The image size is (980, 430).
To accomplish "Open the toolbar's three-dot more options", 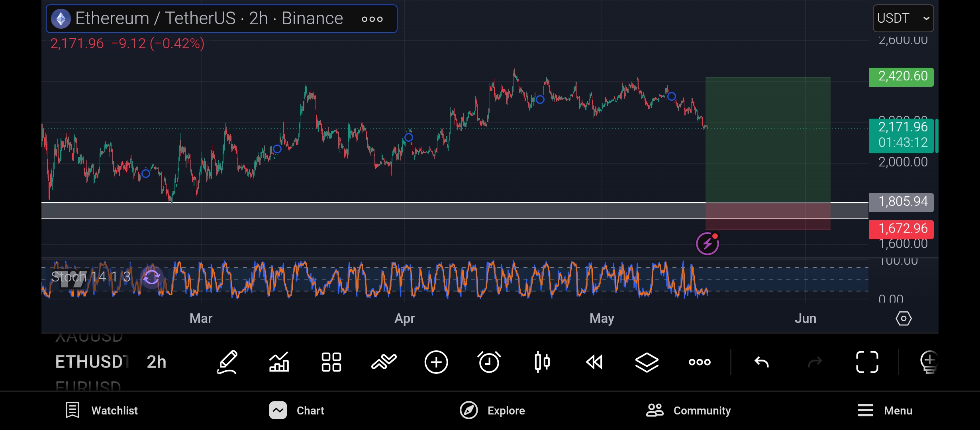I will [700, 362].
